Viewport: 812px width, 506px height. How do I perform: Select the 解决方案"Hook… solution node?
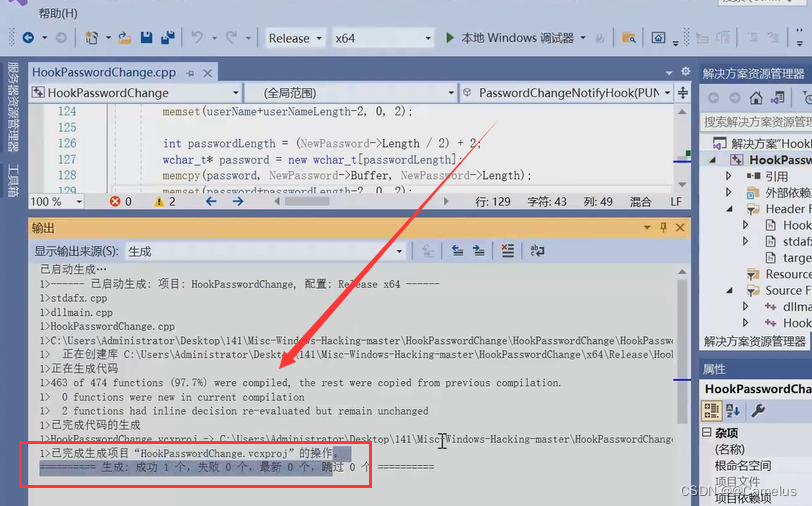(x=762, y=143)
